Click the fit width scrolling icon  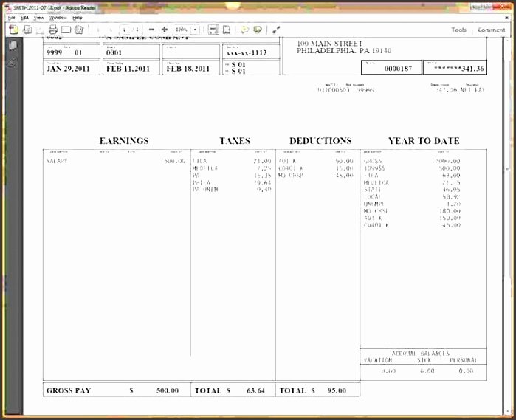point(213,30)
